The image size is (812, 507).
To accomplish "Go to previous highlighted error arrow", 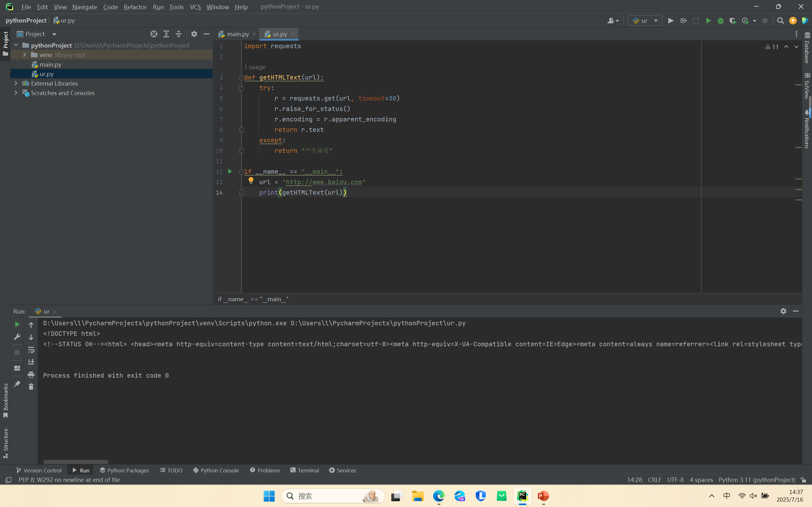I will point(786,47).
